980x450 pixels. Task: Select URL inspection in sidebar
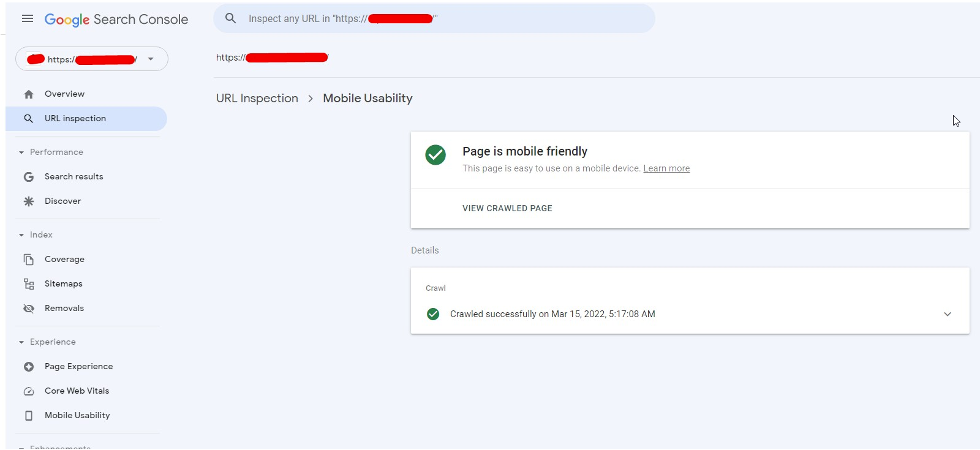[86, 119]
